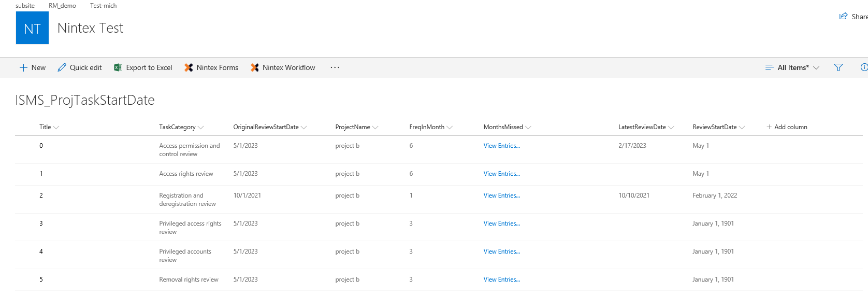The width and height of the screenshot is (868, 293).
Task: Click the Nintex Workflow icon
Action: 254,67
